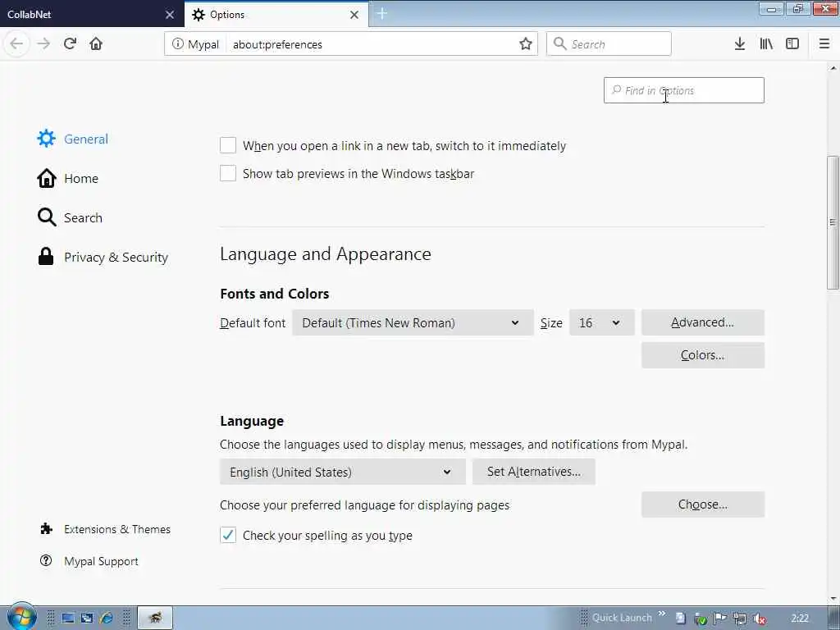Click the Choose... language button
The width and height of the screenshot is (840, 630).
point(703,504)
